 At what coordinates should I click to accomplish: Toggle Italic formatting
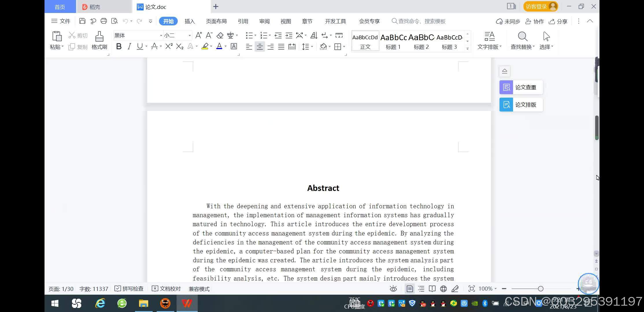129,46
